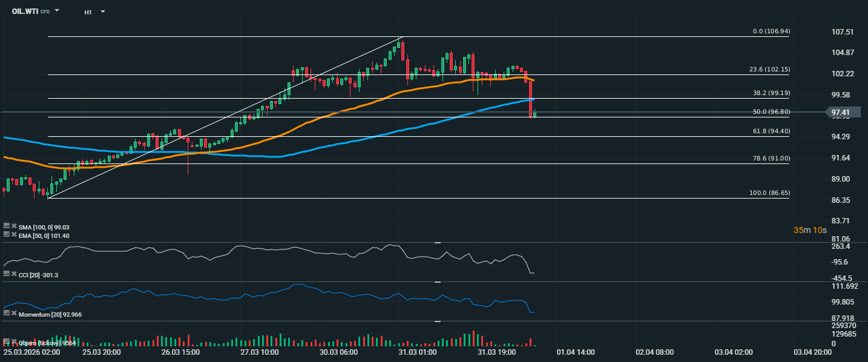Remove the CCI [20] indicator
Viewport: 868px width, 362px height.
[x=14, y=274]
